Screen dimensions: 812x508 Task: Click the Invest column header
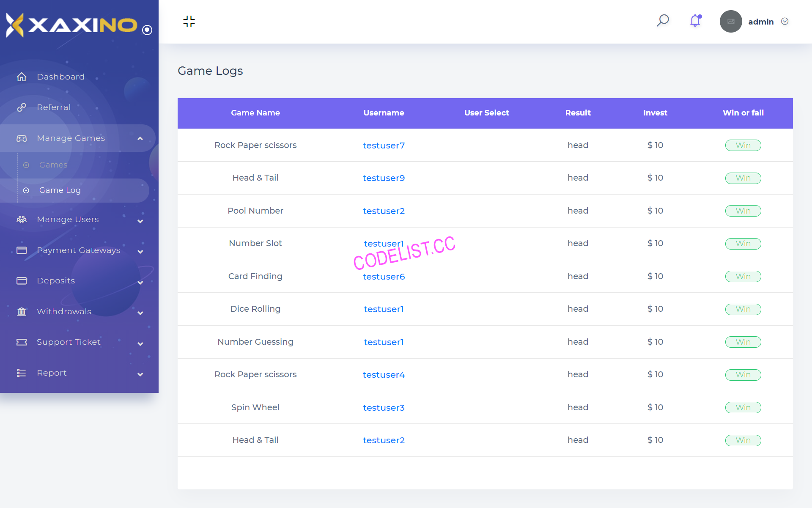point(655,113)
